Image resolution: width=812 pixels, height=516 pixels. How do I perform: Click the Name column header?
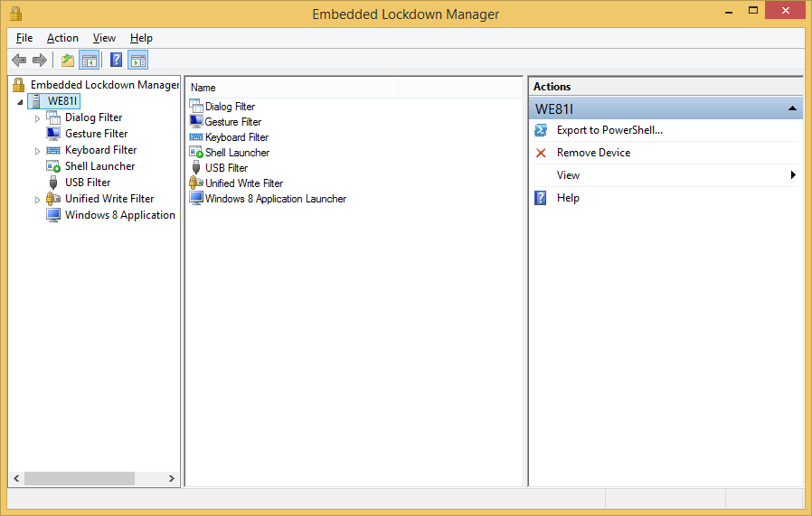coord(293,88)
